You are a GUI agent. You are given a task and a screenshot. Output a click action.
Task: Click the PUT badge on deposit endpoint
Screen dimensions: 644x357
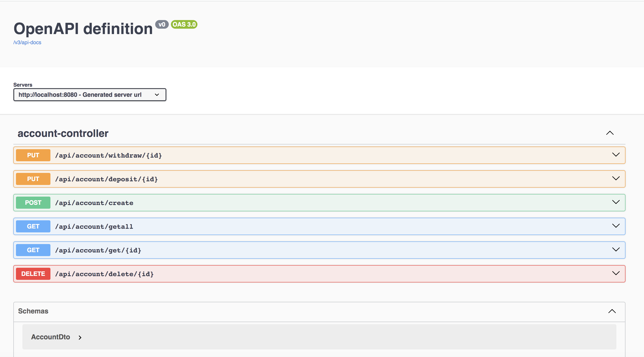33,179
